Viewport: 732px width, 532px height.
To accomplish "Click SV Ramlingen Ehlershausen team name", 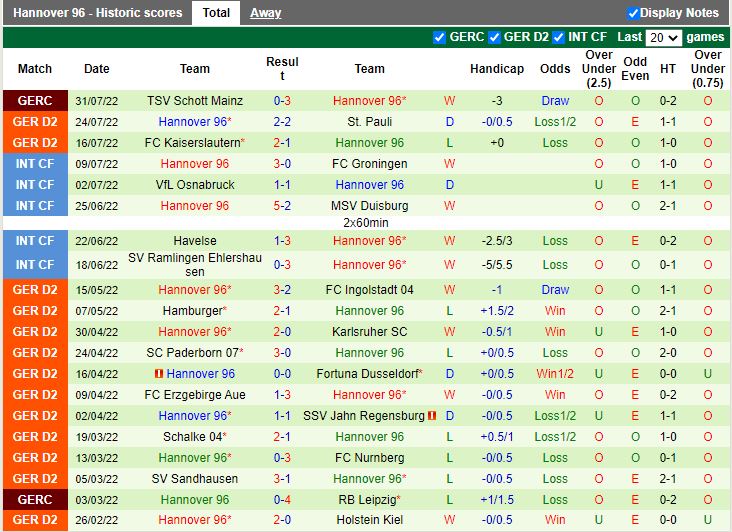I will click(195, 265).
